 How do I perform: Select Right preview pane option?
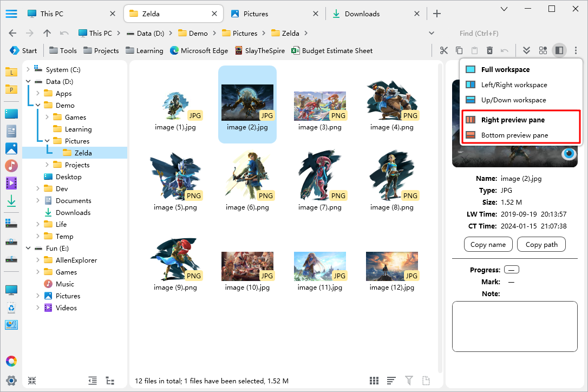512,120
